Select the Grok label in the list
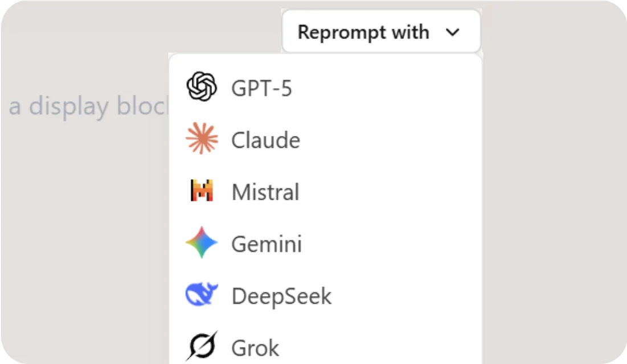The width and height of the screenshot is (627, 364). tap(255, 348)
